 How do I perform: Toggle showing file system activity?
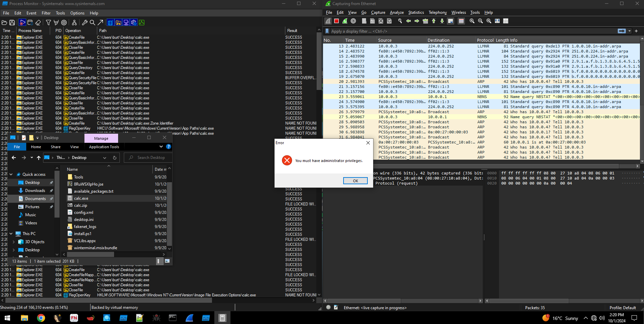[118, 23]
